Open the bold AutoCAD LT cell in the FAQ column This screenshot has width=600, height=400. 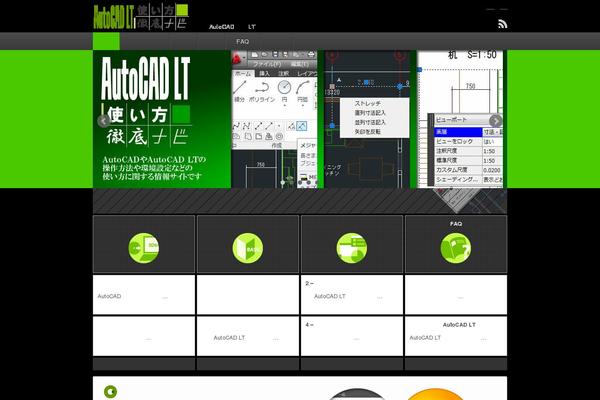(456, 336)
